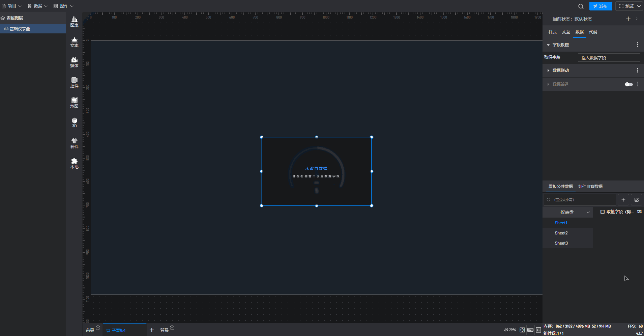Open the 3D components icon
This screenshot has height=336, width=644.
click(x=74, y=122)
